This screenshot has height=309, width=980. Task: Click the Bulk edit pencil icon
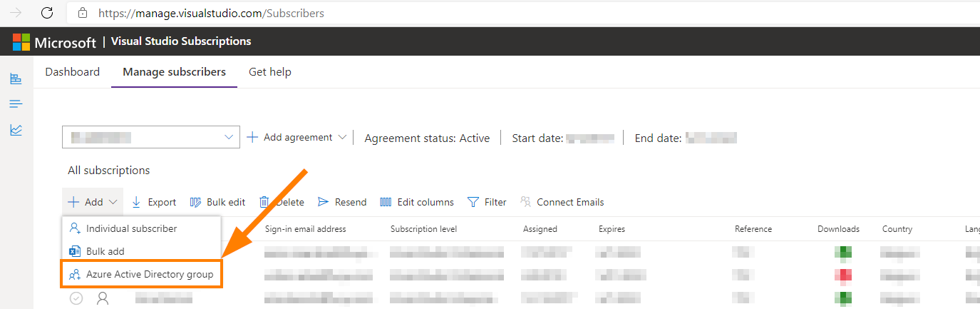pyautogui.click(x=196, y=202)
